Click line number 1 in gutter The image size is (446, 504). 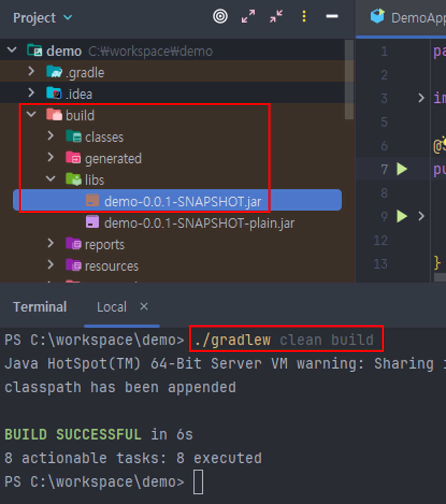pos(384,51)
